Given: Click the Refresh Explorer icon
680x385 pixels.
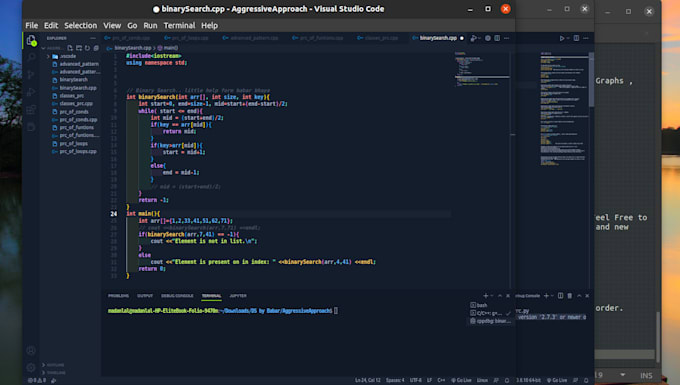Looking at the screenshot, I should (x=87, y=48).
